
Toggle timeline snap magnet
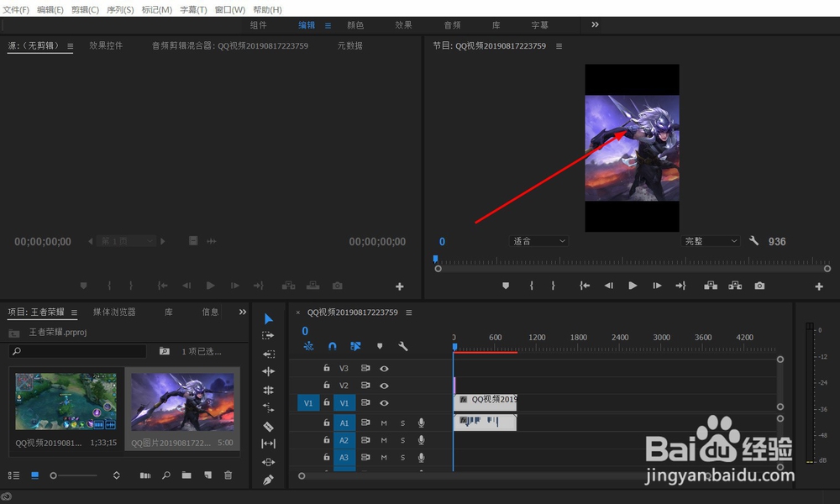(x=332, y=346)
